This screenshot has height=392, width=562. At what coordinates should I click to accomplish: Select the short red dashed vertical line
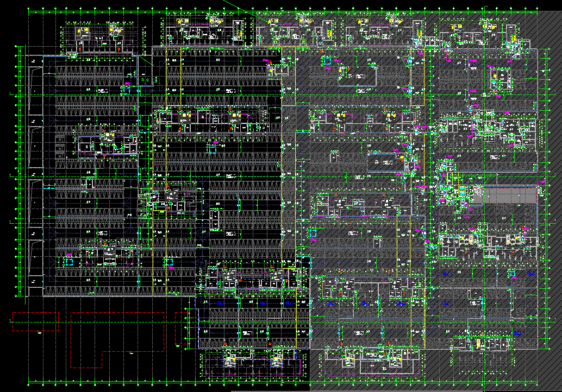176,328
